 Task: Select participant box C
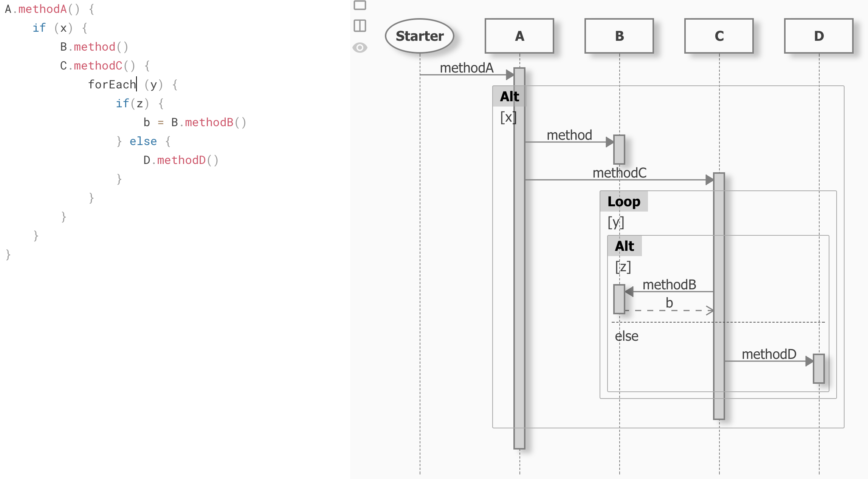pyautogui.click(x=719, y=36)
